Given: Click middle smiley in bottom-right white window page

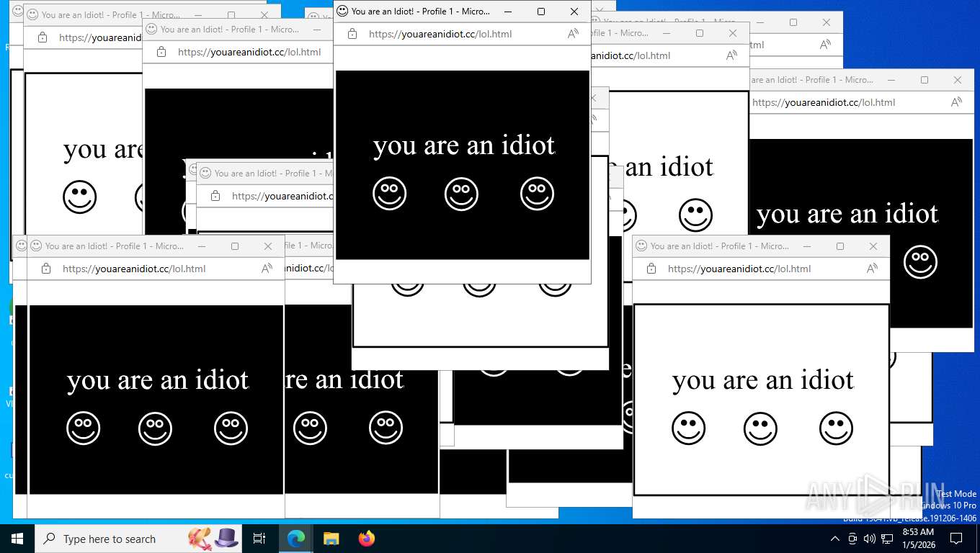Looking at the screenshot, I should [761, 428].
